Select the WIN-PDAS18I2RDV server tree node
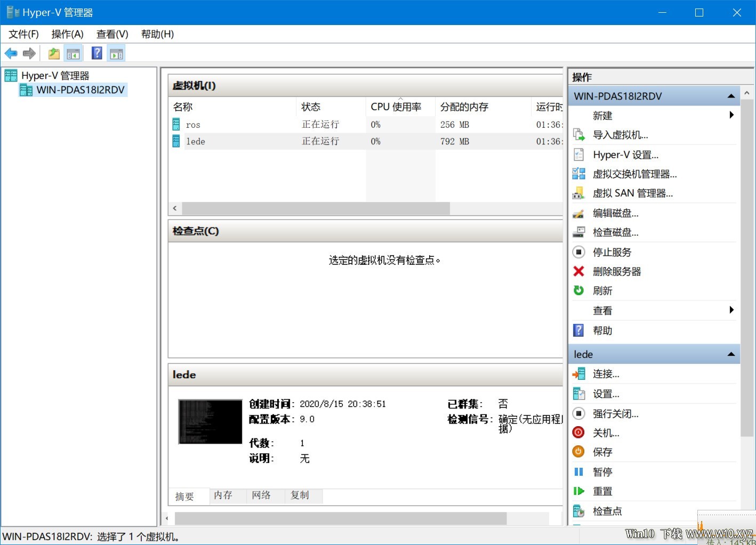The width and height of the screenshot is (756, 545). point(81,90)
